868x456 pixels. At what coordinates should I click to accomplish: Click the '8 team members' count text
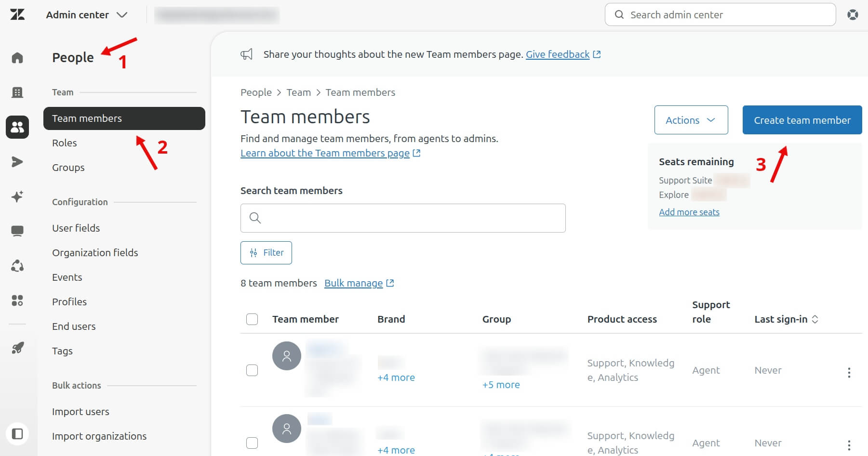tap(279, 283)
